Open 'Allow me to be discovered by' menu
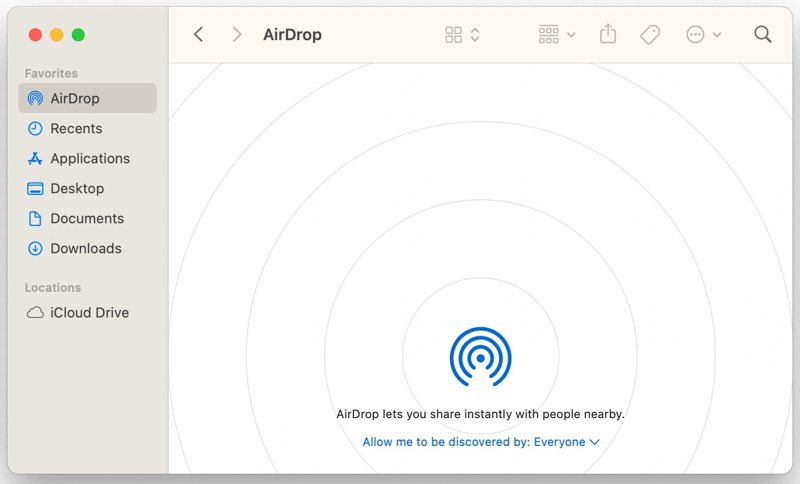 click(480, 442)
